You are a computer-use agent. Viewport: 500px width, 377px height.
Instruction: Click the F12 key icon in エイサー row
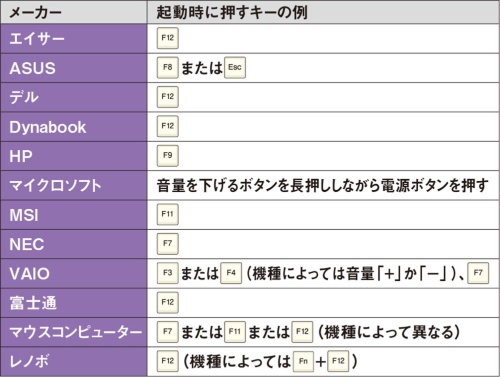point(168,38)
